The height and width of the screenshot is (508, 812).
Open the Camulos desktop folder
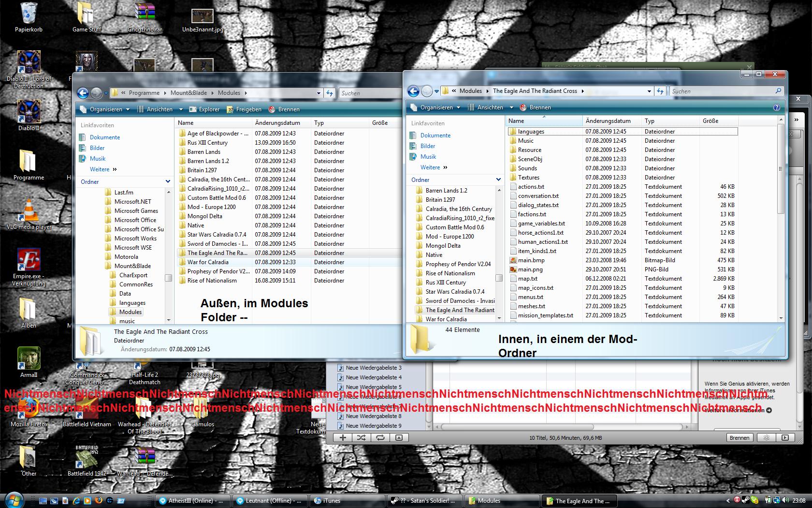tap(203, 411)
